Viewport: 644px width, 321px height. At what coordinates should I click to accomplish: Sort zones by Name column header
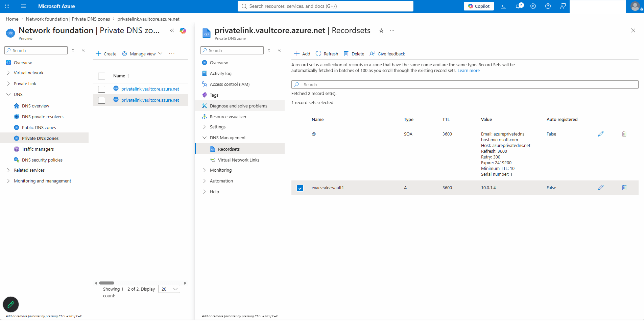(x=121, y=76)
